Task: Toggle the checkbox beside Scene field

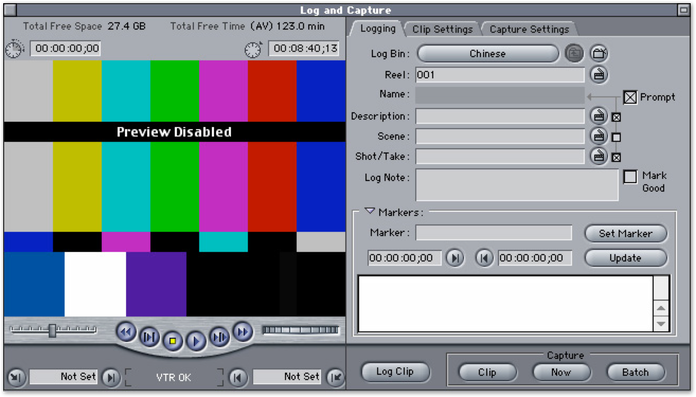Action: tap(616, 137)
